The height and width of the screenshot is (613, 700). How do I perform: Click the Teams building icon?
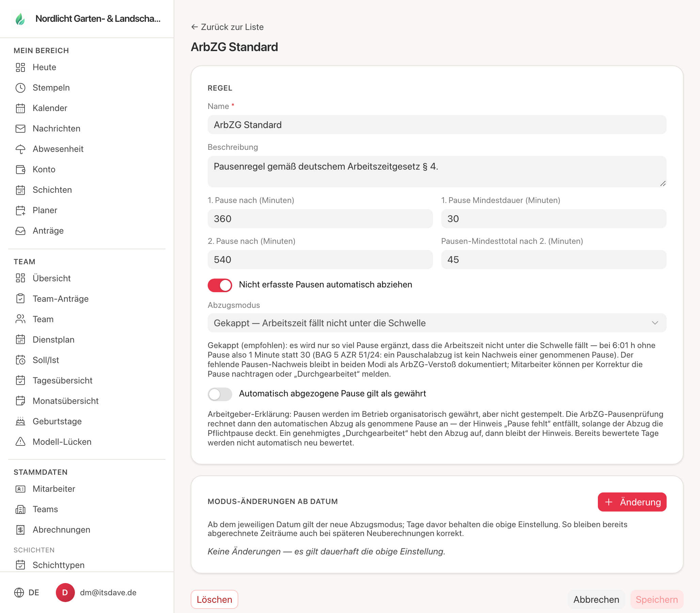pyautogui.click(x=20, y=510)
